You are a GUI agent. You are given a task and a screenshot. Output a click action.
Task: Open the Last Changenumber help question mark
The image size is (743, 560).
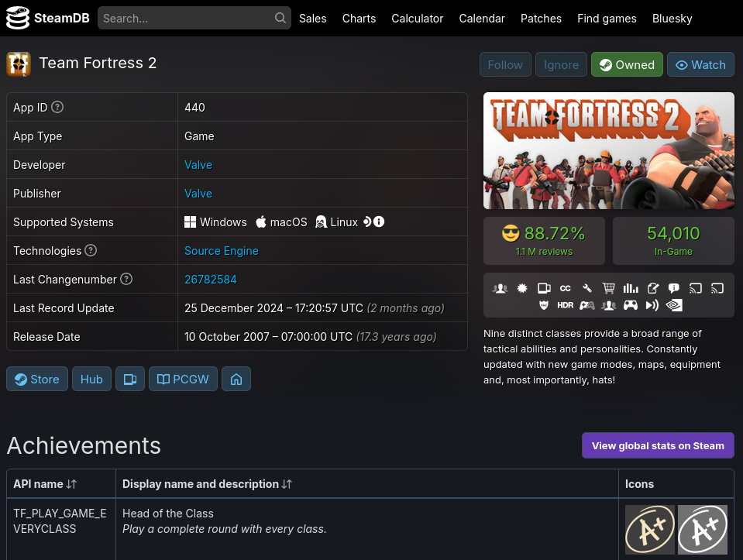126,279
